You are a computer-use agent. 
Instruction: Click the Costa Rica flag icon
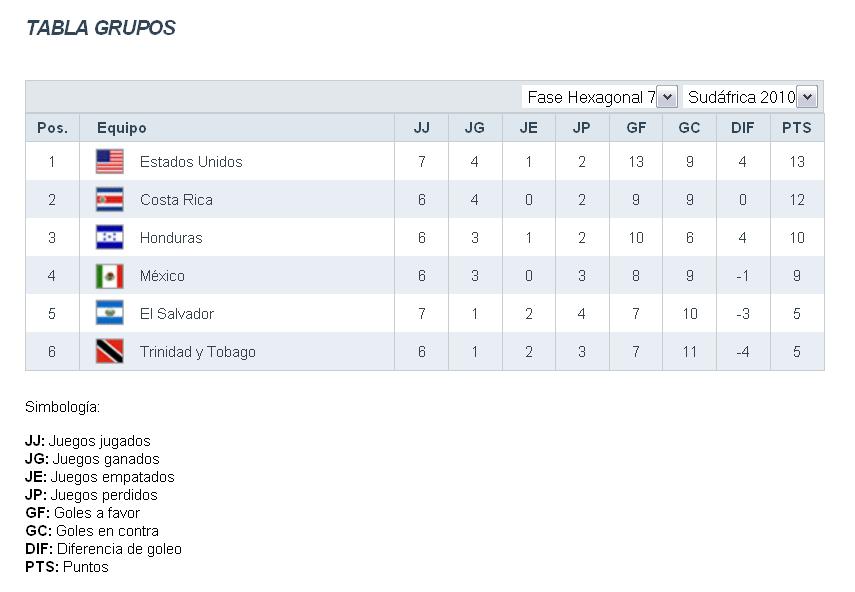coord(109,199)
